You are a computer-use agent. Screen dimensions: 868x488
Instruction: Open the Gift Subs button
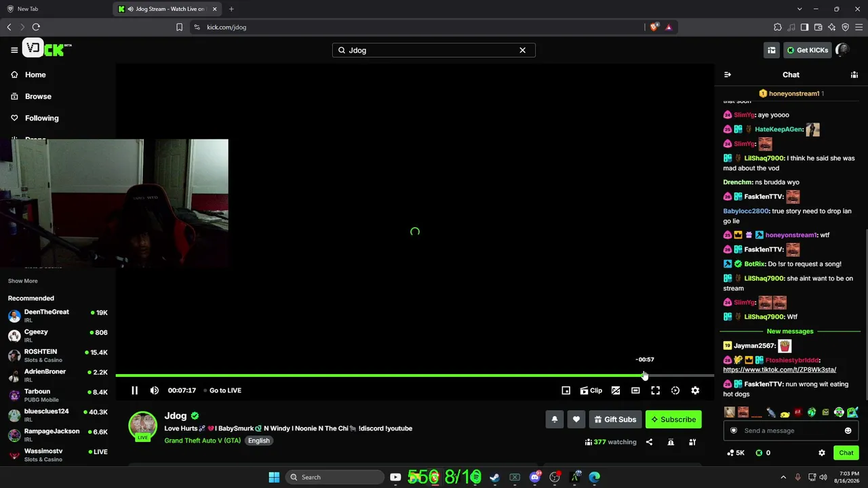click(x=616, y=420)
